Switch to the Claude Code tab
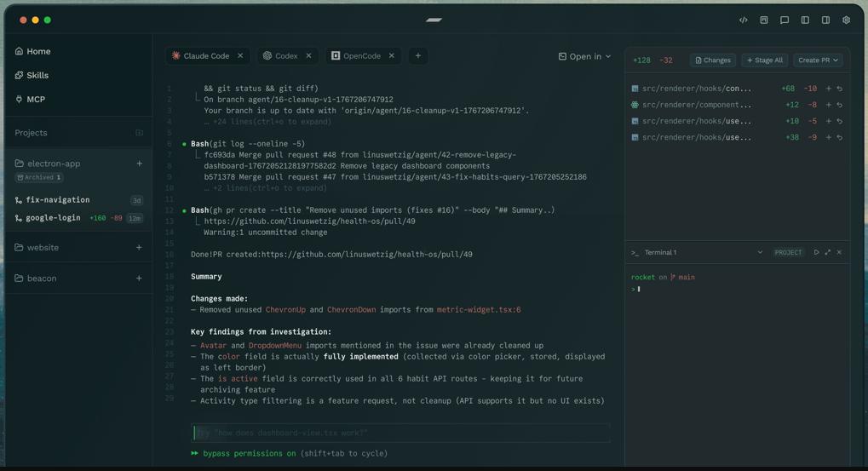The image size is (868, 471). pyautogui.click(x=201, y=56)
